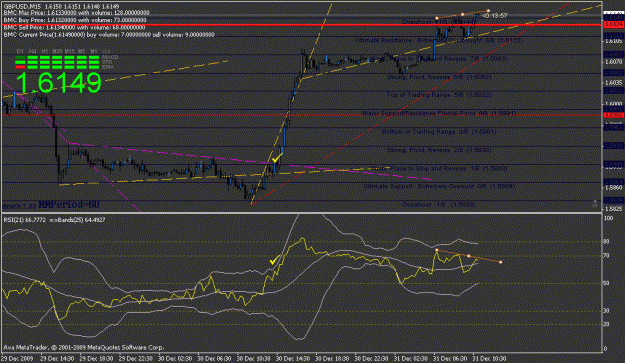This screenshot has height=363, width=625.
Task: Click the 1.6035 value on price axis
Action: [613, 83]
